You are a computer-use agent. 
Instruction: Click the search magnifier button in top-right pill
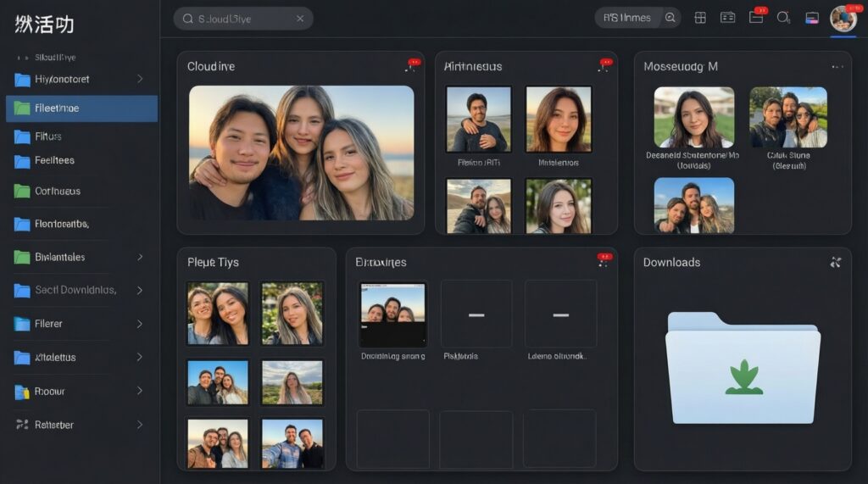tap(670, 18)
